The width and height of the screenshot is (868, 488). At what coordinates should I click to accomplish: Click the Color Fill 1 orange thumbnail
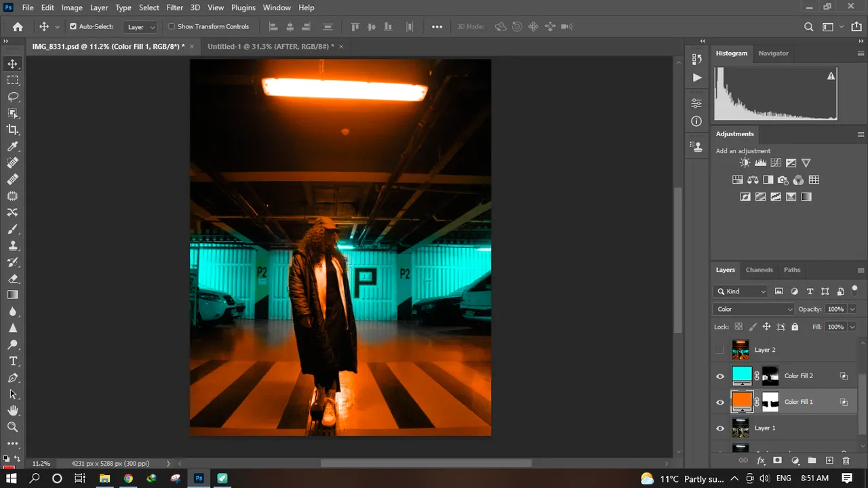click(742, 401)
